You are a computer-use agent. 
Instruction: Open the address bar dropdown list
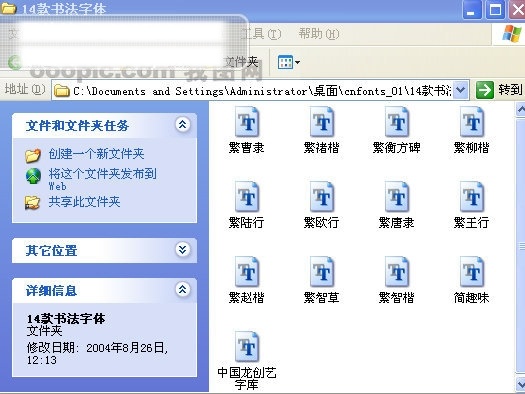[461, 90]
